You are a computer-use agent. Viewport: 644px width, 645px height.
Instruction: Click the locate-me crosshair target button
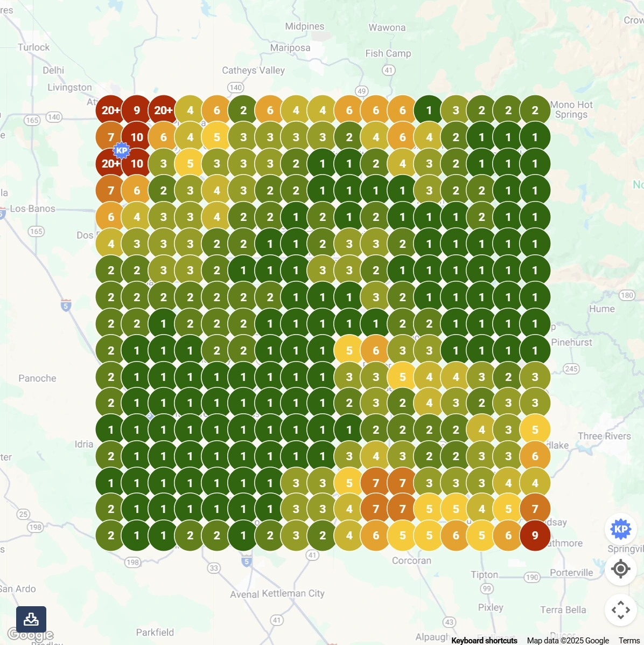620,569
